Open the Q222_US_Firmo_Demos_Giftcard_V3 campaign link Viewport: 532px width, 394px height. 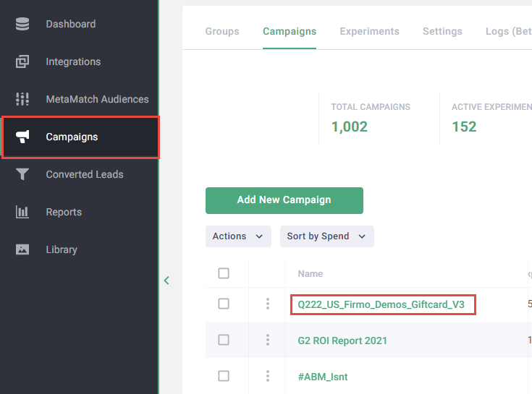pyautogui.click(x=381, y=304)
